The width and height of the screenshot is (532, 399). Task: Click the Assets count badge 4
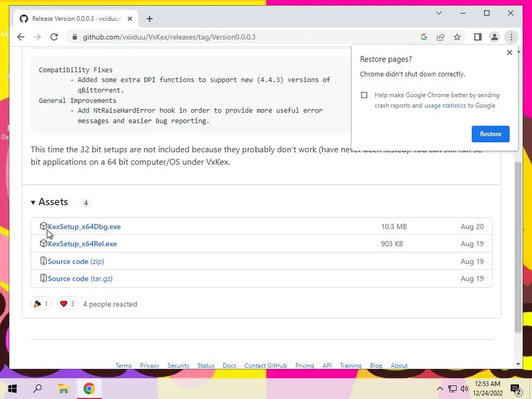[86, 203]
